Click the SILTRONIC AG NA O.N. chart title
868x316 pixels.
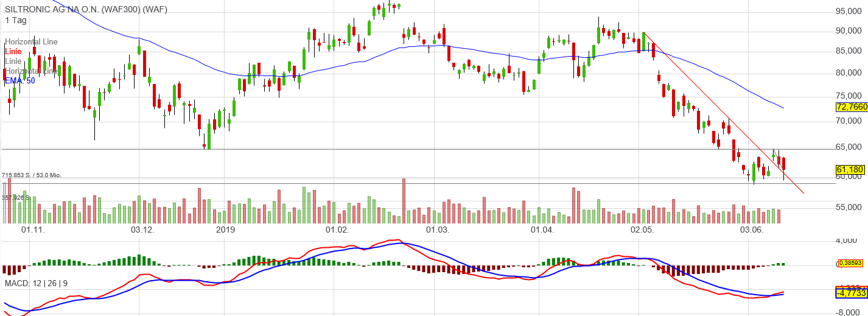point(86,9)
